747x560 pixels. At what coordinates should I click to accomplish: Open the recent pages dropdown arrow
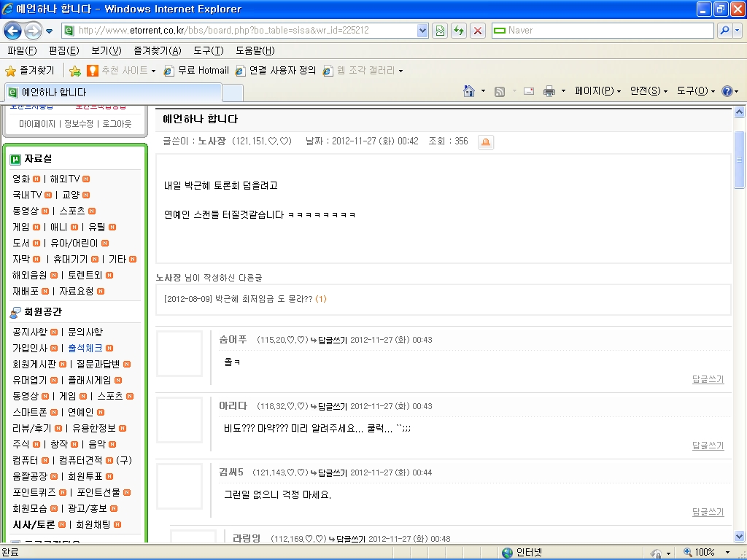[x=49, y=31]
